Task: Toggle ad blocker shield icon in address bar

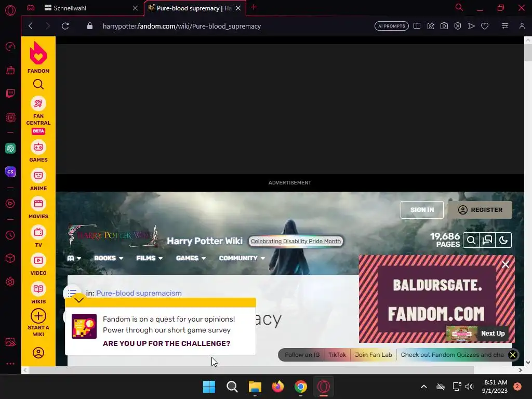Action: point(457,26)
